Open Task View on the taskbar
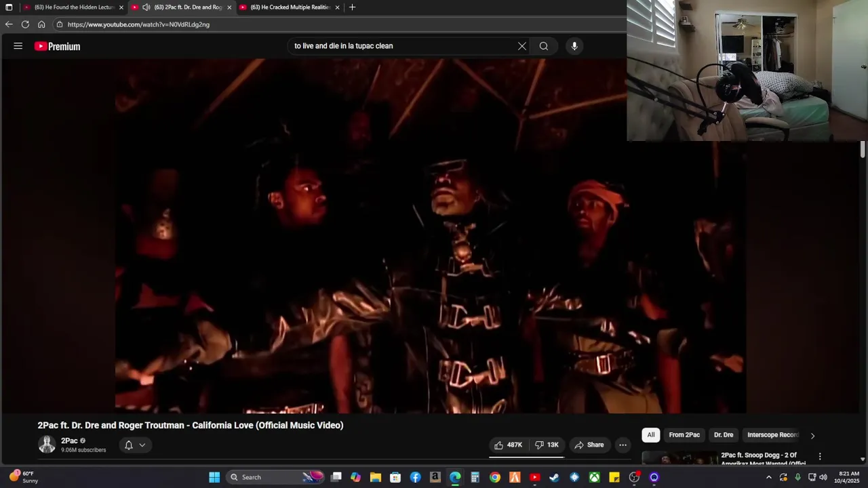The width and height of the screenshot is (868, 488). 336,477
